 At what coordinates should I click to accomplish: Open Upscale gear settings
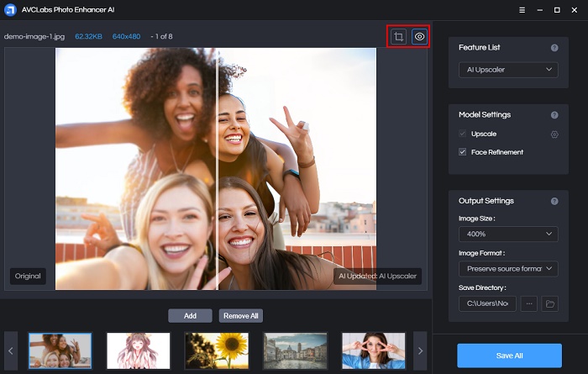pyautogui.click(x=554, y=134)
